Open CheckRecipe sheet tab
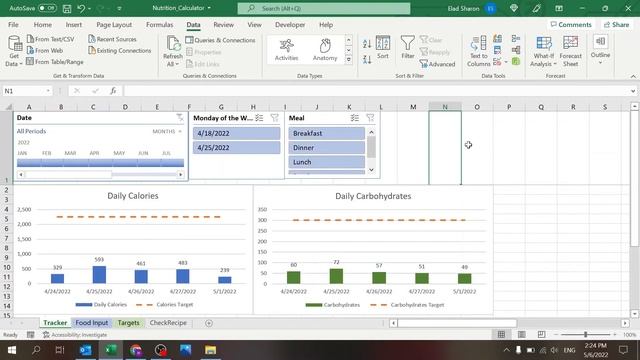This screenshot has width=640, height=360. coord(168,322)
